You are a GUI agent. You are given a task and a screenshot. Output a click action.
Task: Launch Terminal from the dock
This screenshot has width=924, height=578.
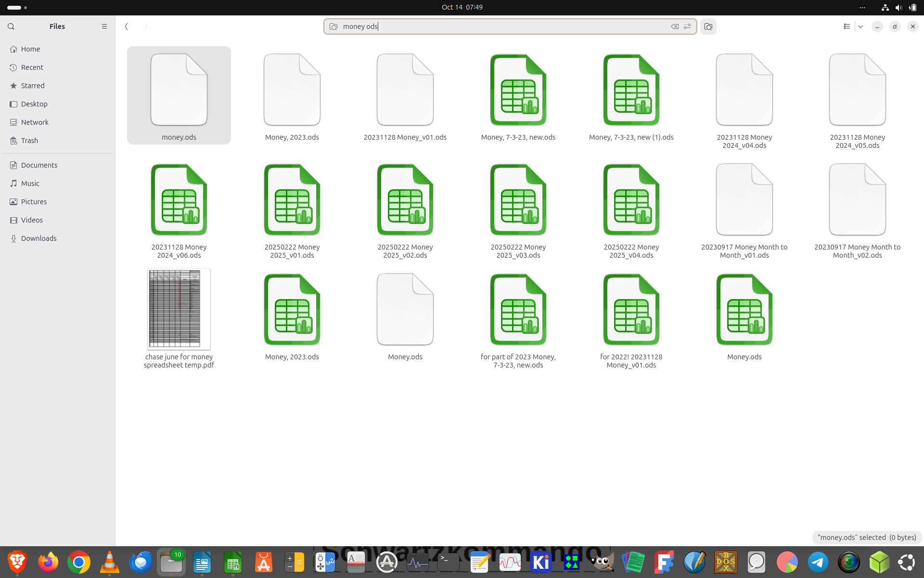(x=448, y=562)
